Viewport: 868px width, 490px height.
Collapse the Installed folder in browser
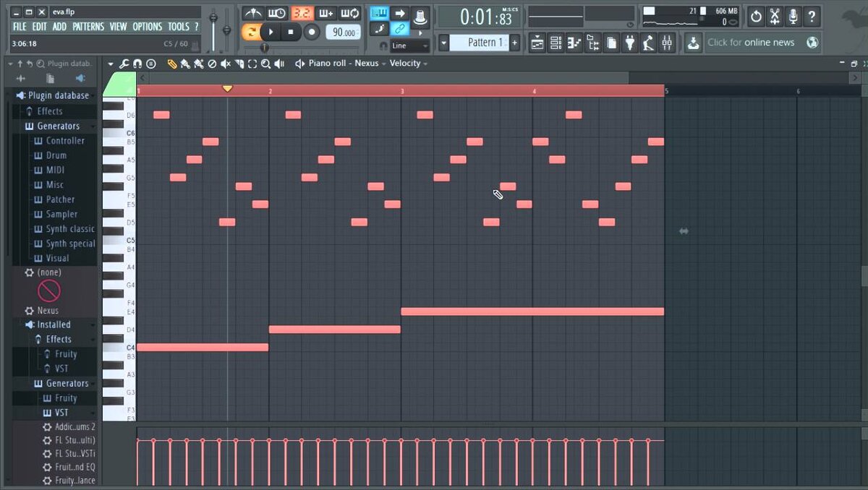coord(54,324)
